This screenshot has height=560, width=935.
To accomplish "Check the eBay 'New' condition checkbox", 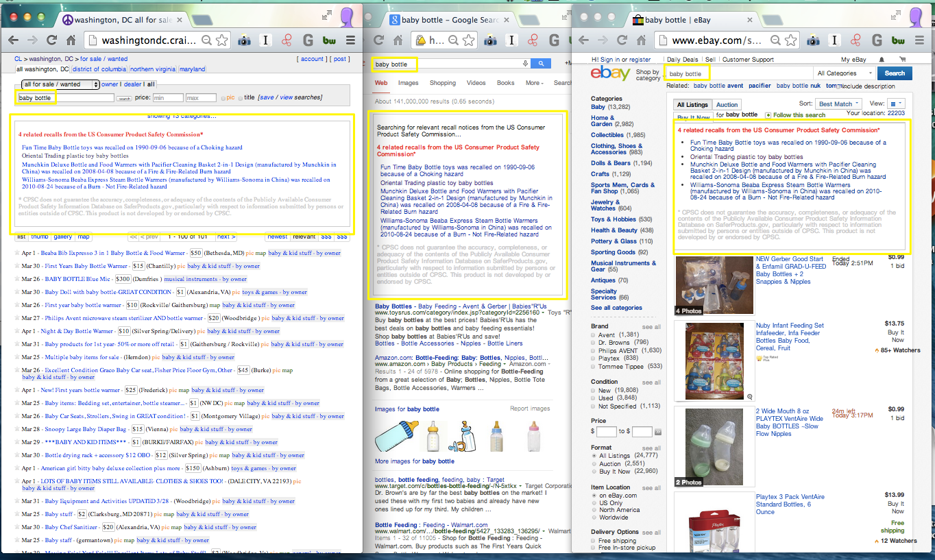I will coord(594,390).
